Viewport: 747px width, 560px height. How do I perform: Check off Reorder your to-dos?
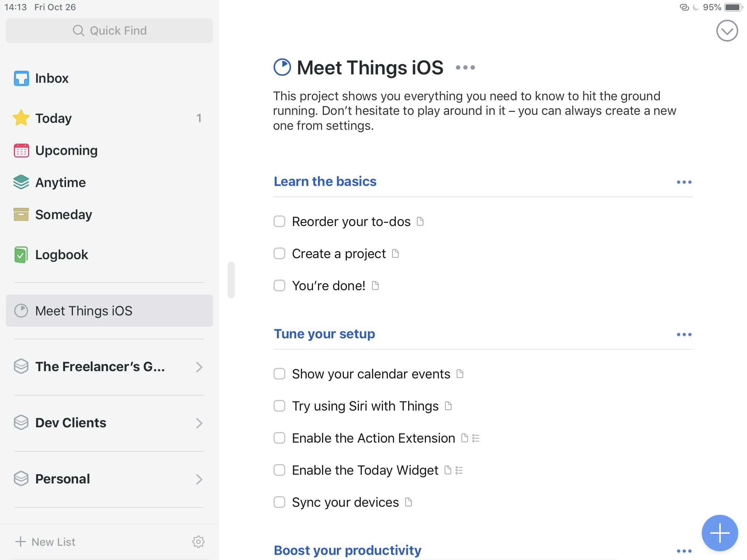pyautogui.click(x=279, y=221)
